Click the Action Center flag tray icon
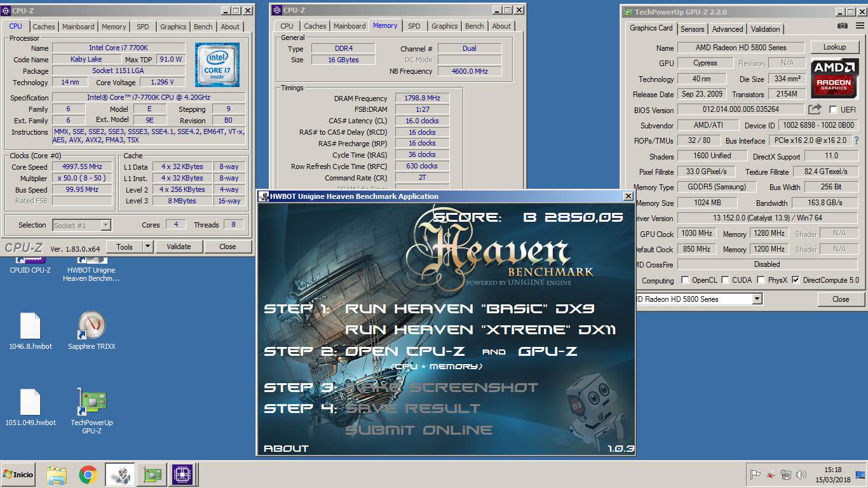This screenshot has width=868, height=488. (756, 475)
